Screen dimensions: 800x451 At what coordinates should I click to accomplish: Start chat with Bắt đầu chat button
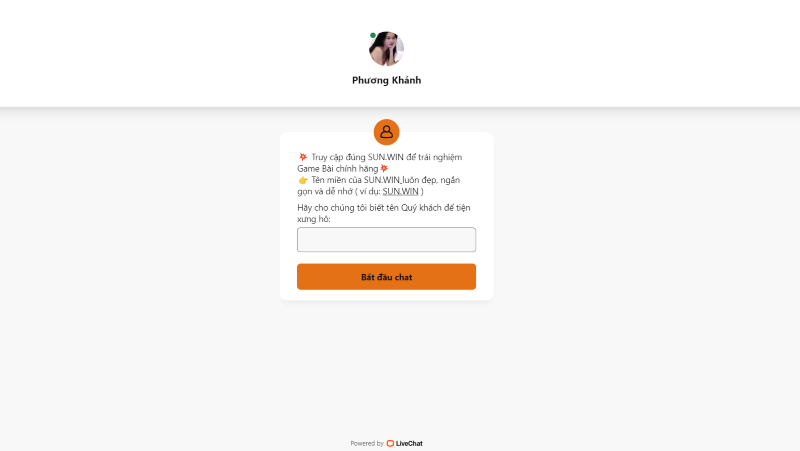[x=386, y=277]
